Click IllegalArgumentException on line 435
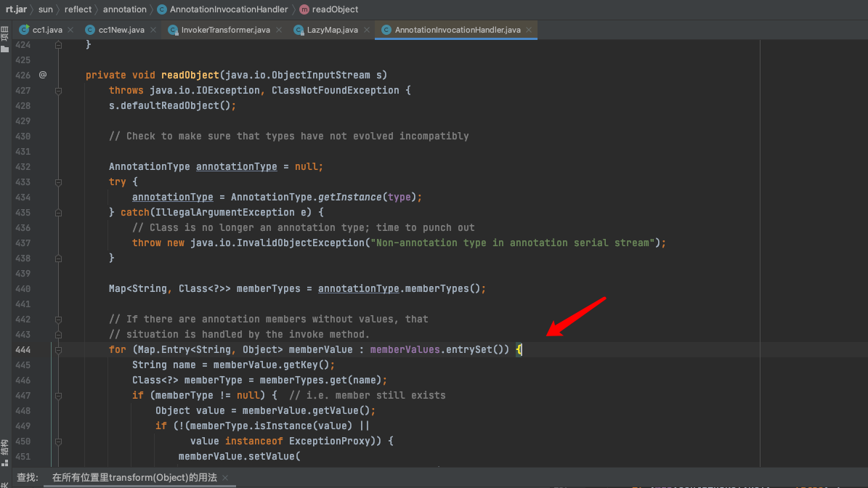 click(x=224, y=213)
